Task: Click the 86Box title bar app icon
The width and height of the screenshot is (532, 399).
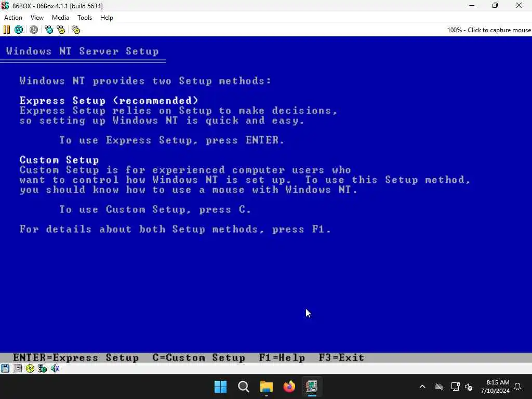Action: coord(5,5)
